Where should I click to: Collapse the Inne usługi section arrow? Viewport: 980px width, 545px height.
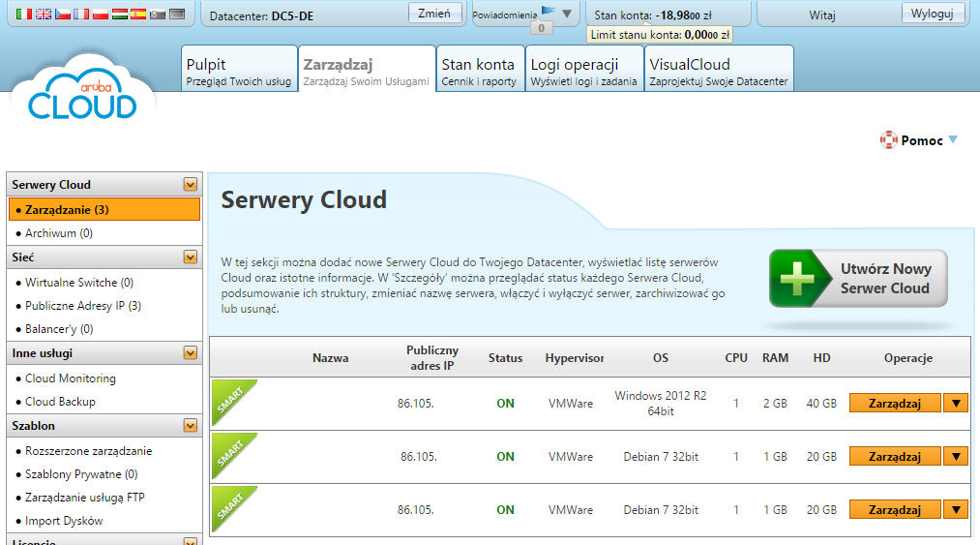191,353
